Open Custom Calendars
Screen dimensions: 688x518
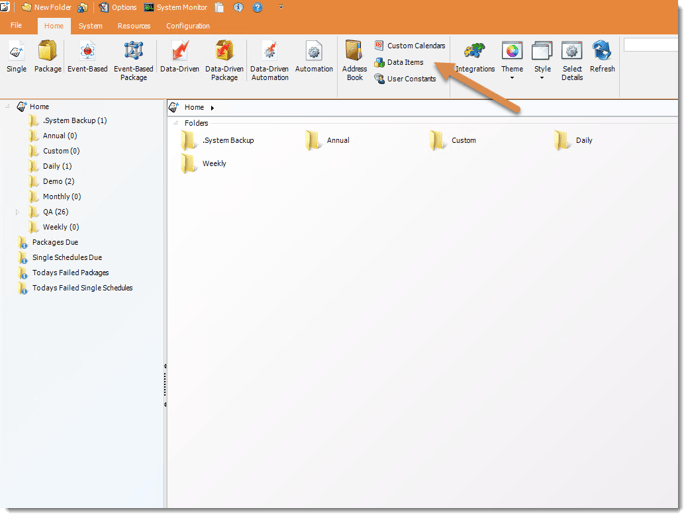(x=410, y=46)
